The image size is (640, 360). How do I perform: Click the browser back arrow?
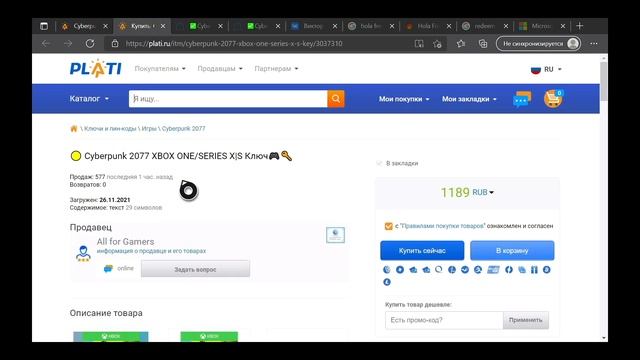[x=46, y=43]
